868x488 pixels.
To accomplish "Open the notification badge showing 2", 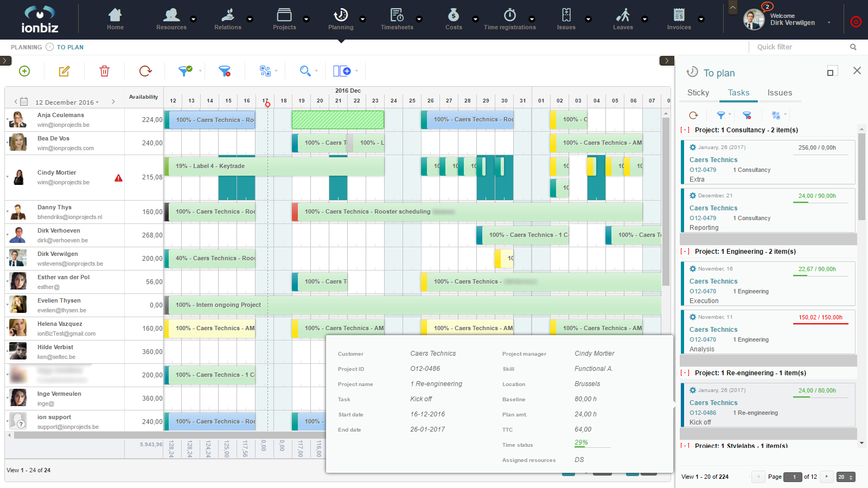I will pos(767,7).
